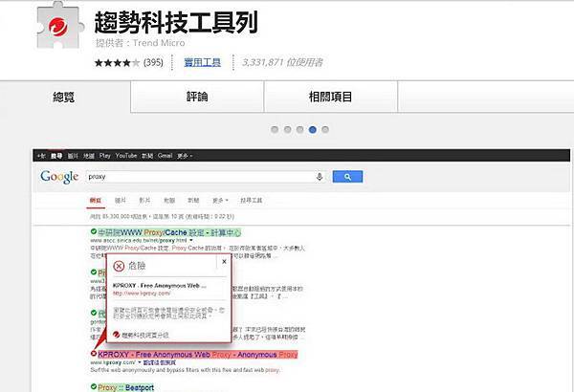Switch to the 相關項目 tab
The image size is (574, 392).
(x=331, y=97)
